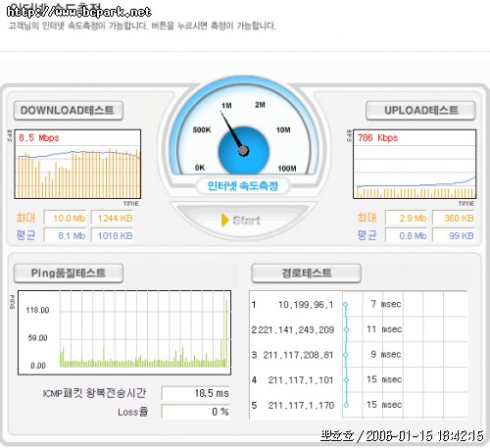The image size is (490, 448).
Task: Click the download max 10.0 Mb field
Action: pos(66,218)
